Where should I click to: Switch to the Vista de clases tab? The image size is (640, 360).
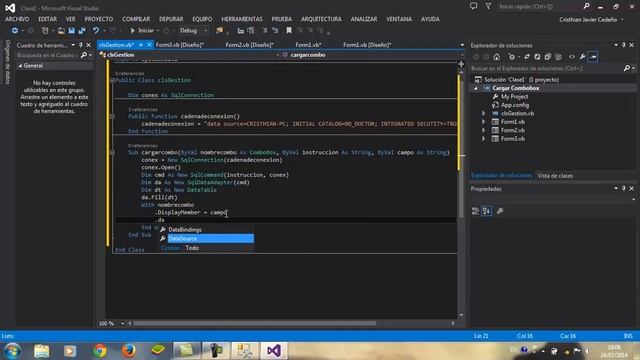(555, 176)
